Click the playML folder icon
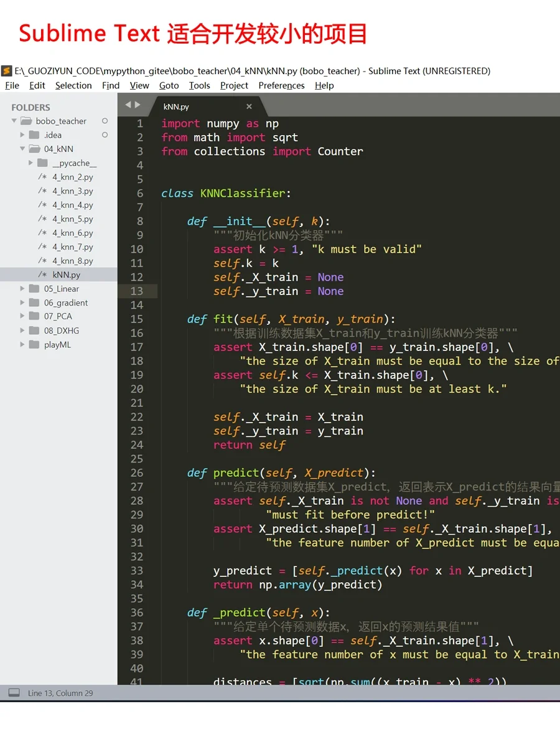Screen dimensions: 560x747 [34, 344]
